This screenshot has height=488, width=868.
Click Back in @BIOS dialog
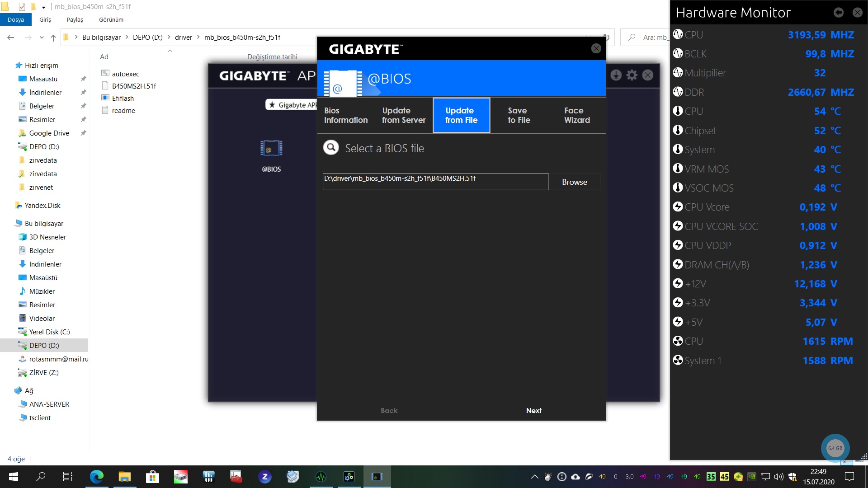pos(389,410)
